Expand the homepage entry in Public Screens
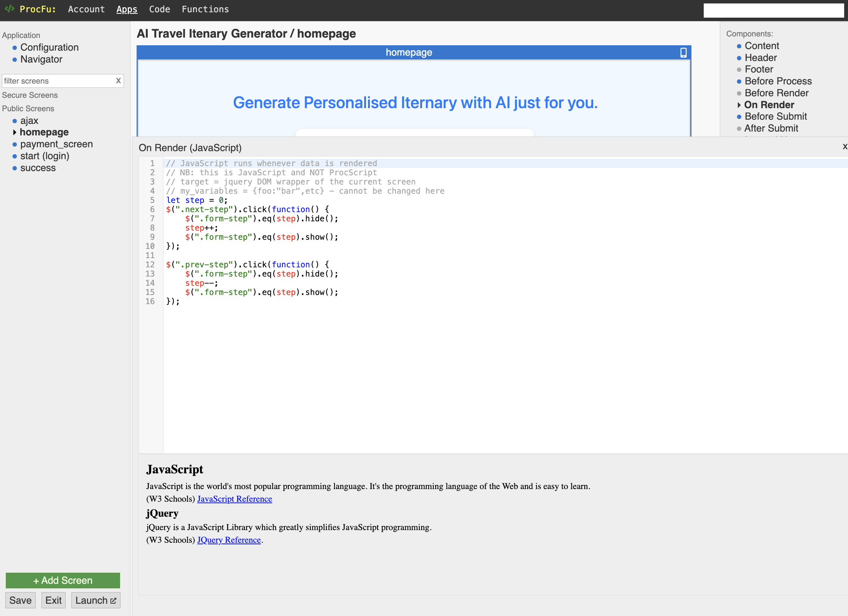The image size is (848, 616). [15, 132]
